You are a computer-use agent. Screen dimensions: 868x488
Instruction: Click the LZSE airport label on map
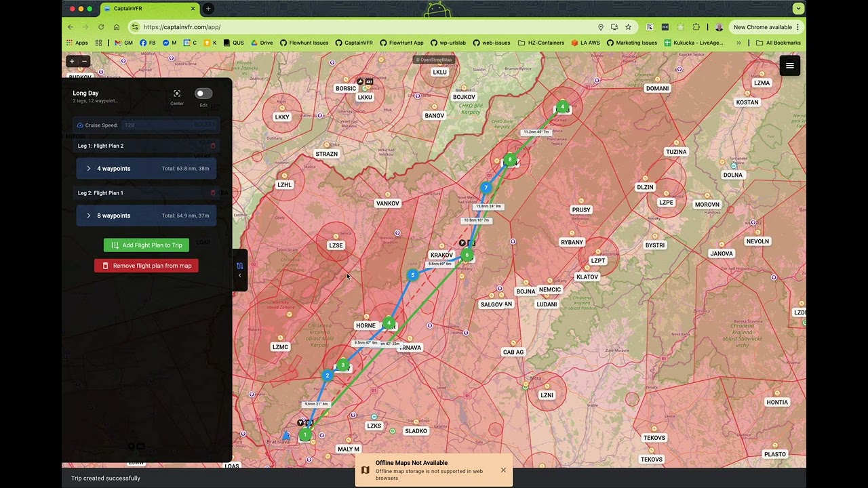coord(336,245)
